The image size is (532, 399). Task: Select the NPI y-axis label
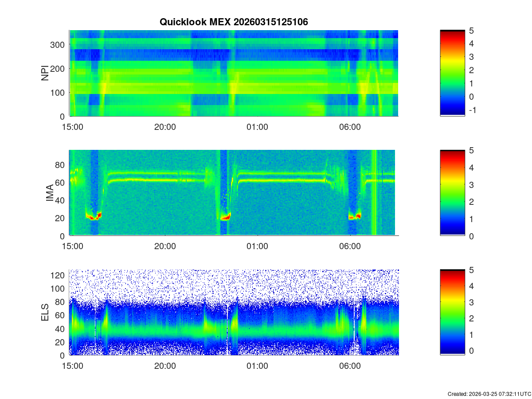click(x=45, y=73)
